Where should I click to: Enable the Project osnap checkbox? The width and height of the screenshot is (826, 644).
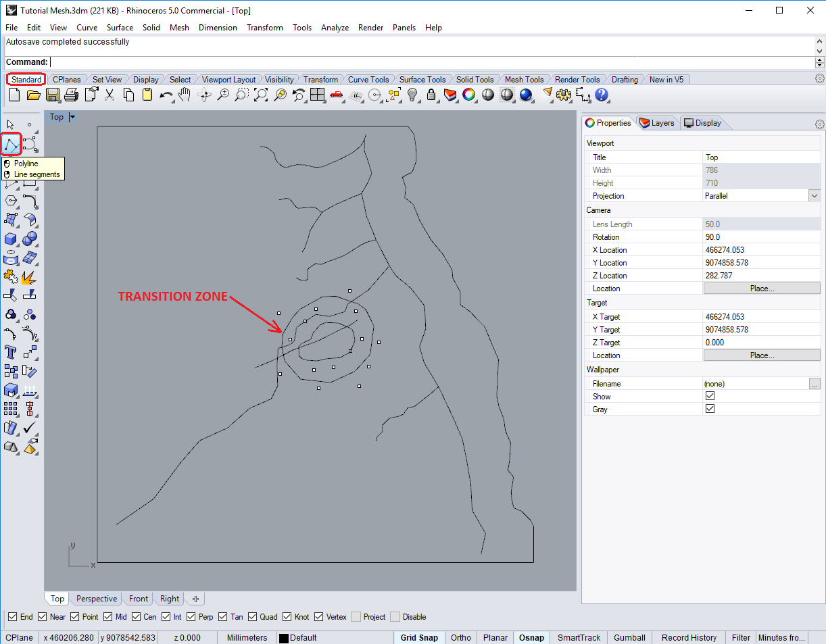click(x=356, y=616)
